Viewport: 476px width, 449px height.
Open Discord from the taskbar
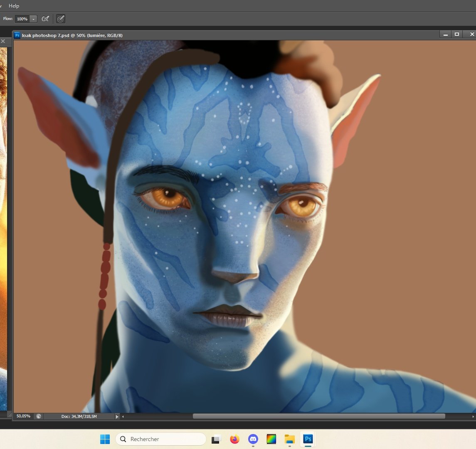click(253, 439)
